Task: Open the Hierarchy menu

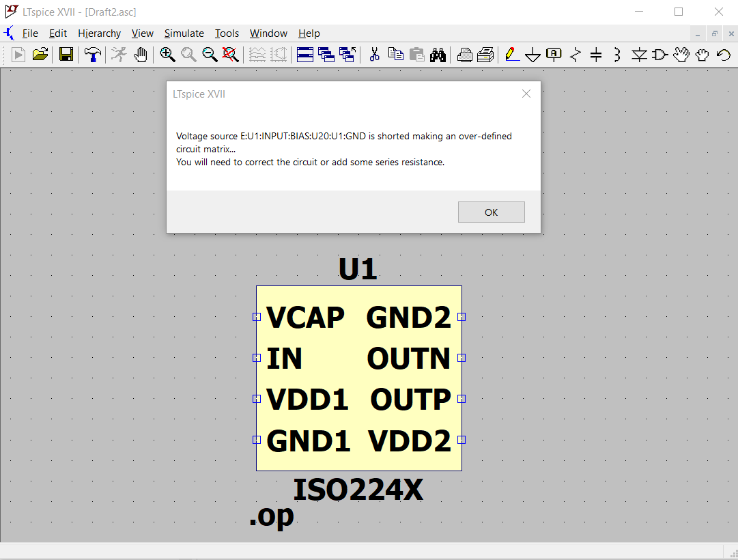Action: pos(99,33)
